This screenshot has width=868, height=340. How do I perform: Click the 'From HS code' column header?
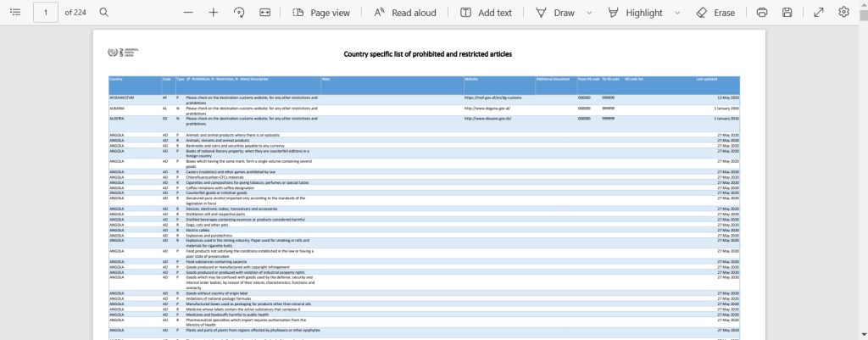tap(588, 79)
